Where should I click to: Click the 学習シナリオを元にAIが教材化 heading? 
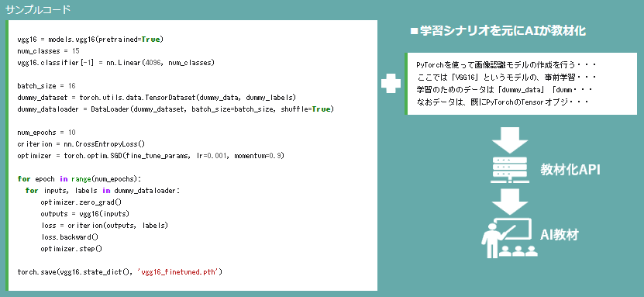click(x=498, y=31)
